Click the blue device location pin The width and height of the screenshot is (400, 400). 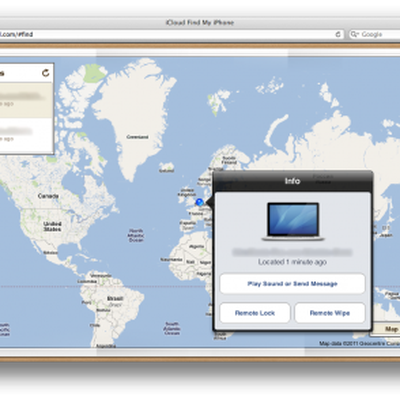(200, 202)
